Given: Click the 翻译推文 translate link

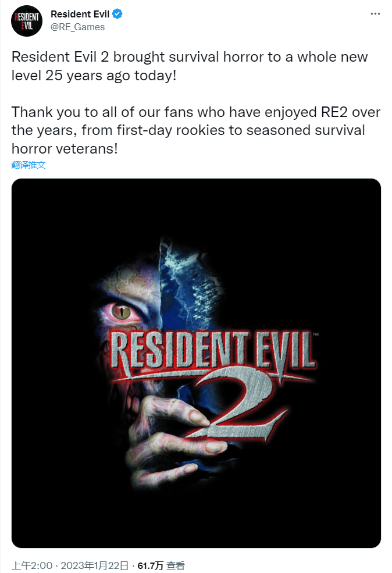Looking at the screenshot, I should tap(28, 165).
